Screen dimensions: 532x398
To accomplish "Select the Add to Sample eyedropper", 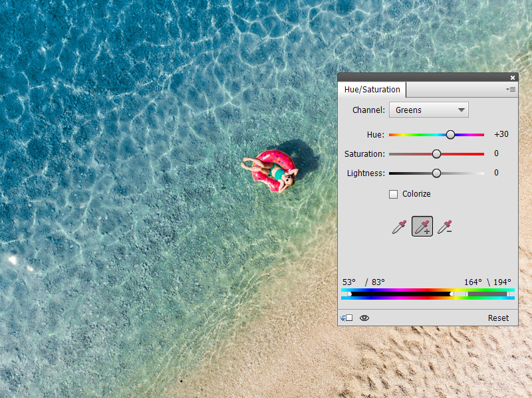I will click(422, 226).
